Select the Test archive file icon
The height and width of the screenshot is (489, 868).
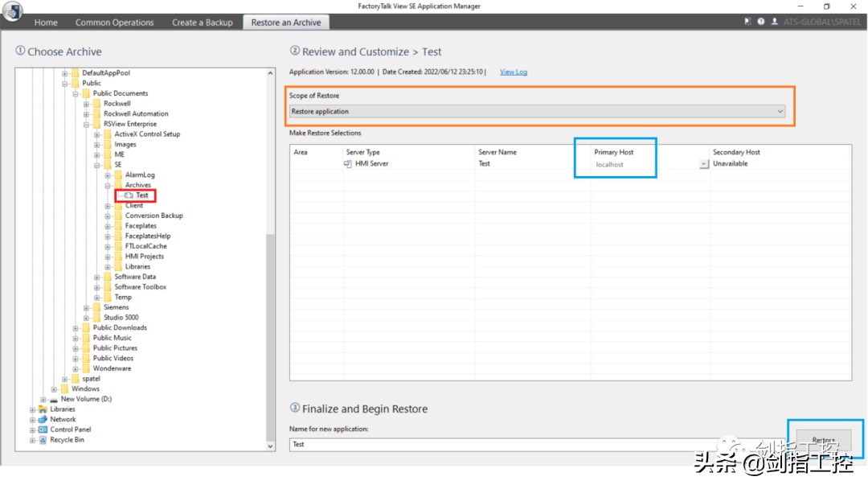[129, 195]
